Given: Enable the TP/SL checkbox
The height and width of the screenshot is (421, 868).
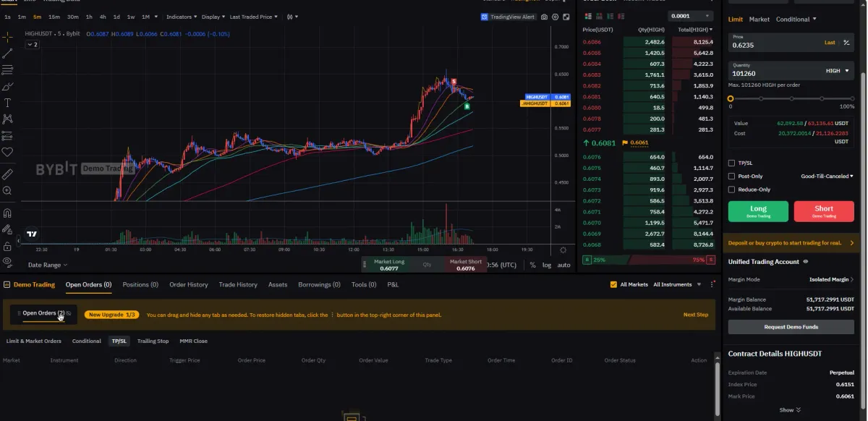Looking at the screenshot, I should click(732, 163).
